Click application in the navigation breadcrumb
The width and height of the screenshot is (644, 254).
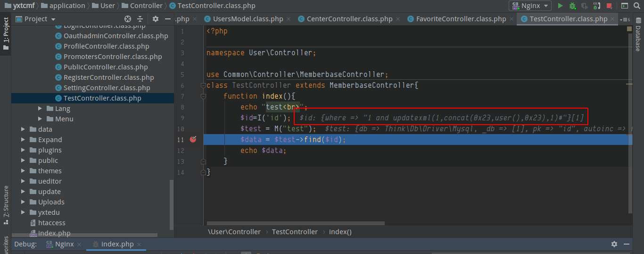[x=63, y=6]
